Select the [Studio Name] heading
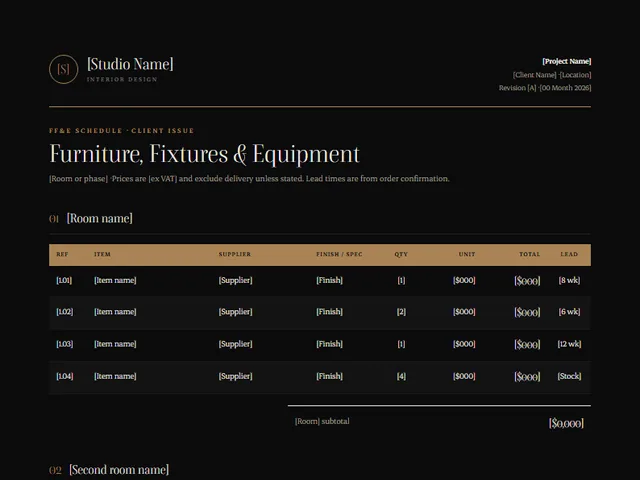Image resolution: width=640 pixels, height=480 pixels. [130, 64]
